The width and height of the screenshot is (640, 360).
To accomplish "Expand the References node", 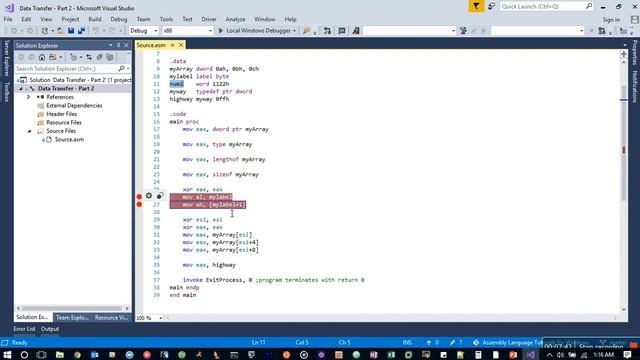I will pos(29,97).
